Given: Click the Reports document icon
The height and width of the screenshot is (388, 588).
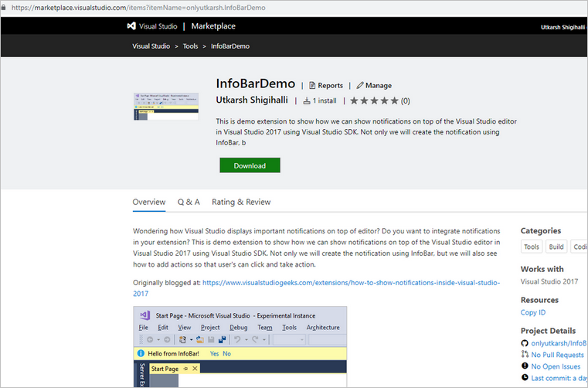Looking at the screenshot, I should point(312,86).
